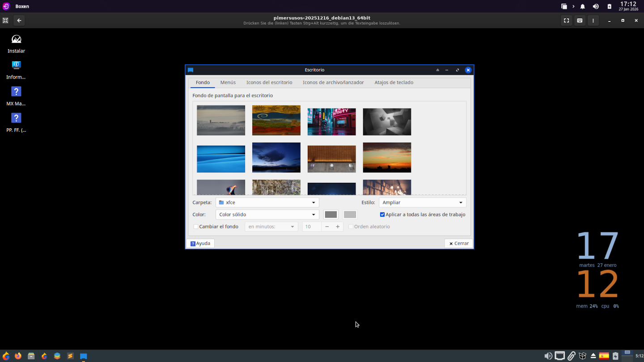Expand the Estilo dropdown set to Ampliar
This screenshot has width=644, height=362.
422,202
